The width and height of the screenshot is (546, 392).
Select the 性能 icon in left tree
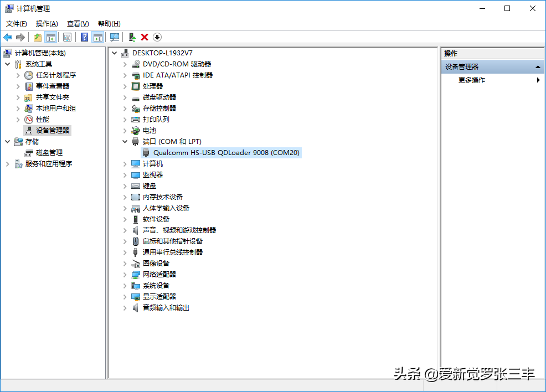(x=29, y=120)
